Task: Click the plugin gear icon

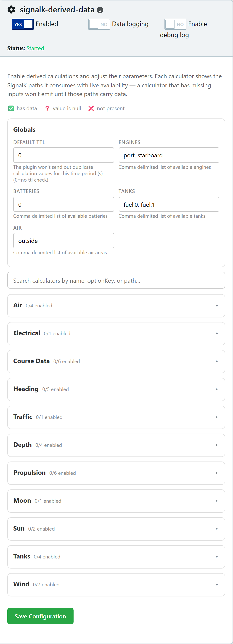Action: pos(11,10)
